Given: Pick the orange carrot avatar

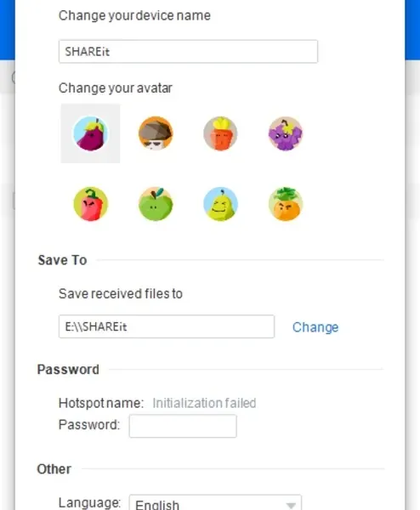Looking at the screenshot, I should [x=220, y=133].
